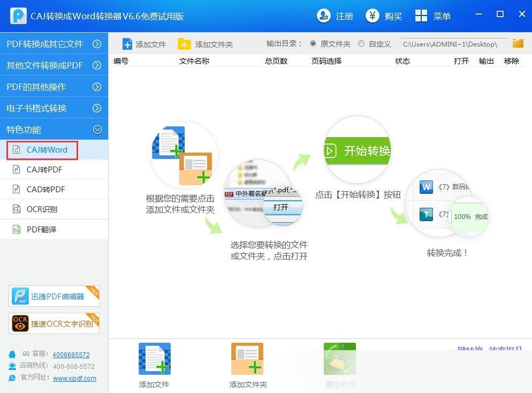Viewport: 532px width, 393px height.
Task: Select the 自定义 output radio button
Action: tap(361, 43)
